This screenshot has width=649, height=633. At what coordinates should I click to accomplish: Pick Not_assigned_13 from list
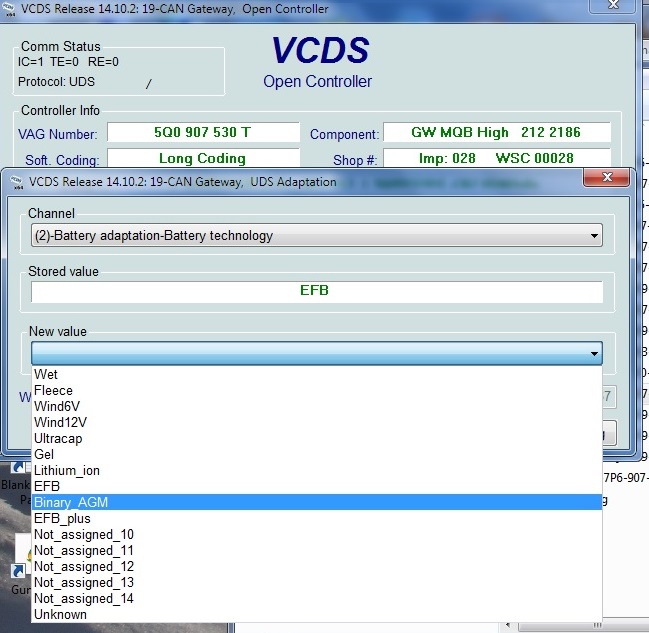pyautogui.click(x=317, y=582)
